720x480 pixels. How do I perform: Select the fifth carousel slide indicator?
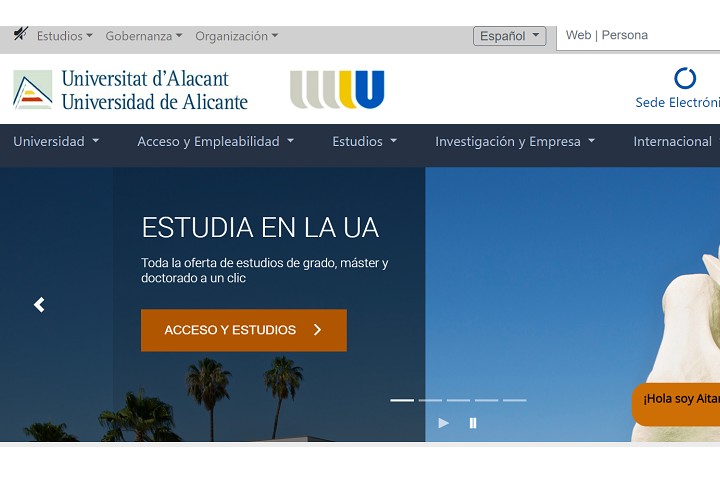(x=514, y=401)
